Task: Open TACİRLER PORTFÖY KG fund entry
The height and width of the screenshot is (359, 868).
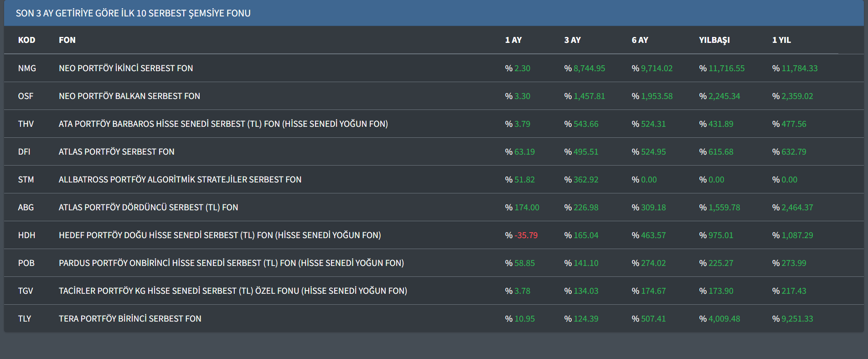Action: tap(232, 291)
